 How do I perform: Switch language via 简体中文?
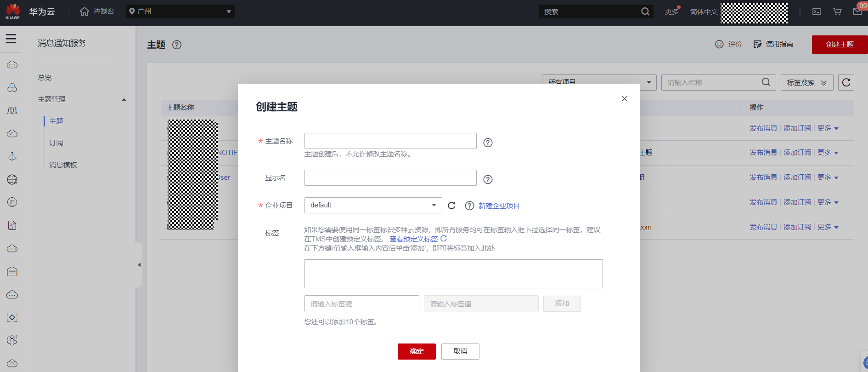pyautogui.click(x=704, y=11)
